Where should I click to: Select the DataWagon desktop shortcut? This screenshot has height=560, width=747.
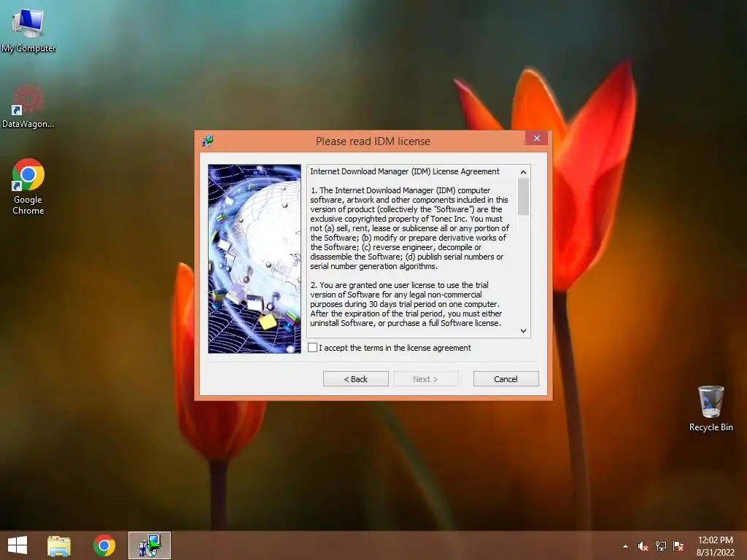tap(28, 106)
